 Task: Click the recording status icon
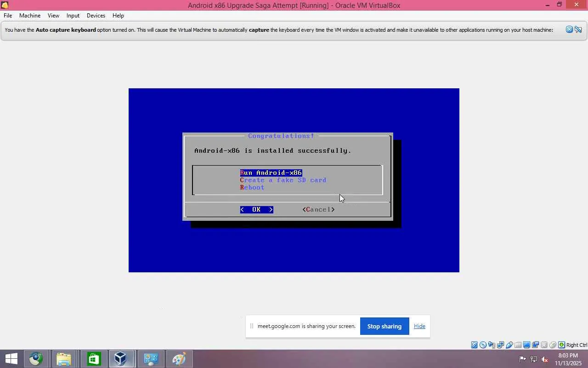click(x=536, y=345)
